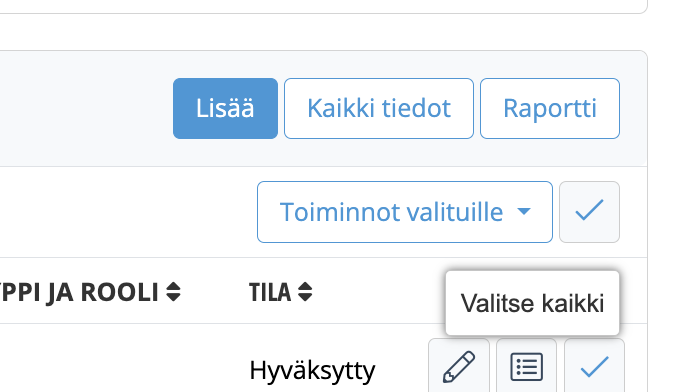Click the checkmark icon next to Toiminnot valituille
Image resolution: width=680 pixels, height=392 pixels.
pos(589,210)
